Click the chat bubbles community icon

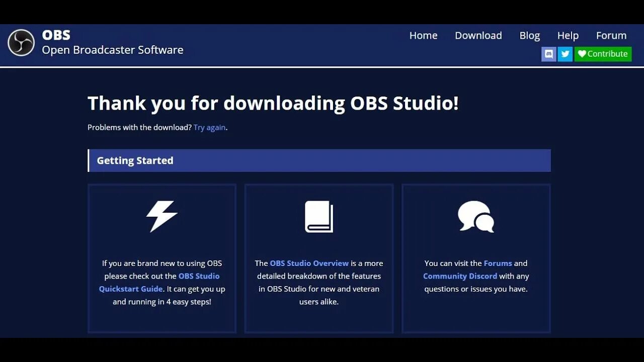[x=476, y=216]
